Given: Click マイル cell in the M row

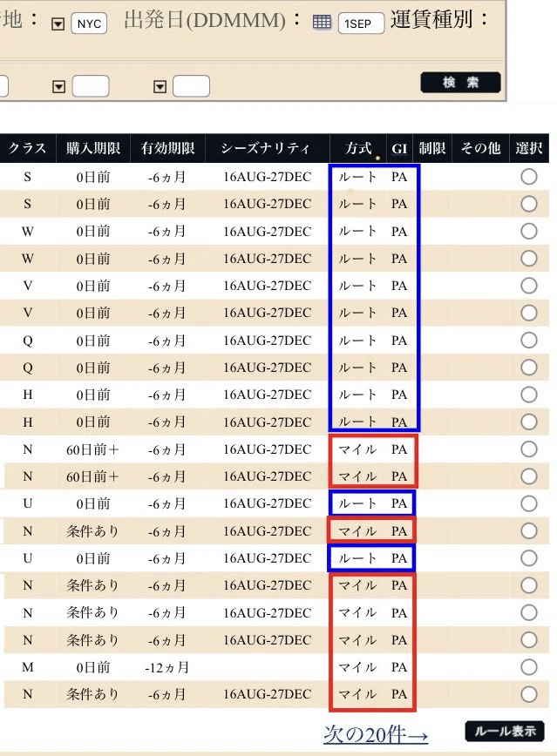Looking at the screenshot, I should [357, 667].
